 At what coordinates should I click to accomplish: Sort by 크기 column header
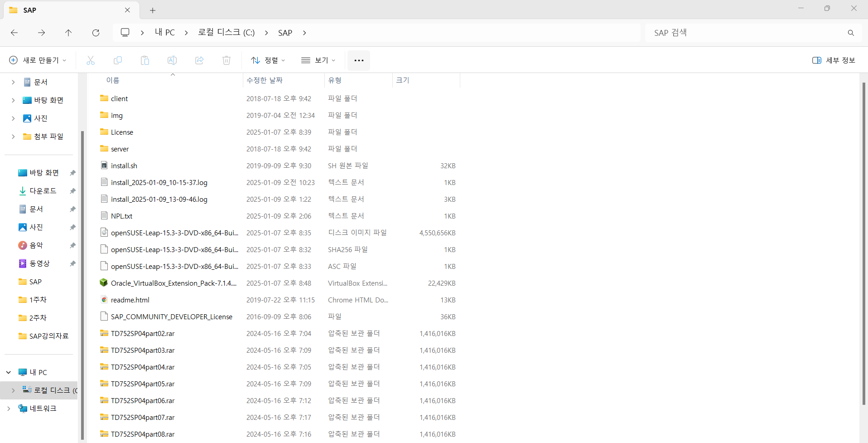403,80
